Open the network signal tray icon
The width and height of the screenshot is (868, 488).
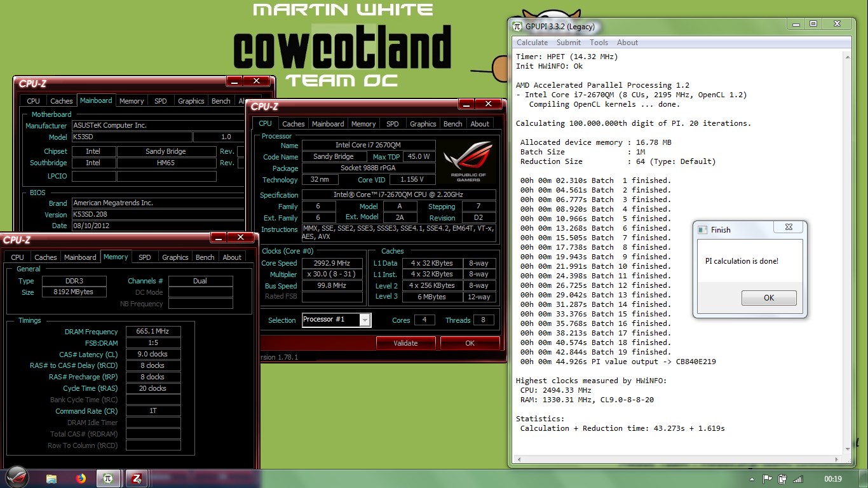[799, 479]
